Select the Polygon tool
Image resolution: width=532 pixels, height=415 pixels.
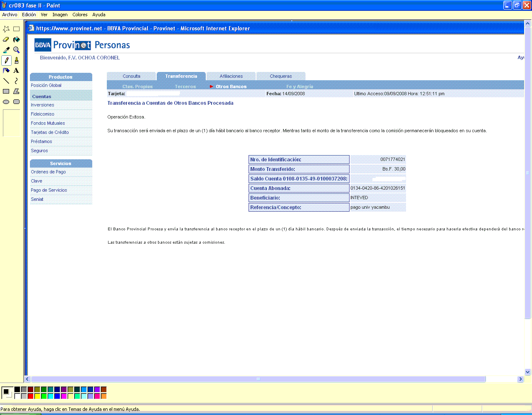coord(17,91)
